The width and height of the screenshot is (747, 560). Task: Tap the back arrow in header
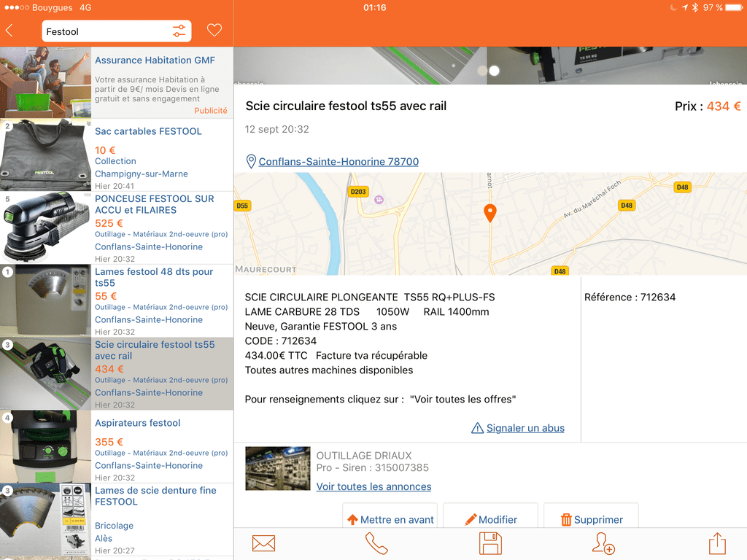9,31
